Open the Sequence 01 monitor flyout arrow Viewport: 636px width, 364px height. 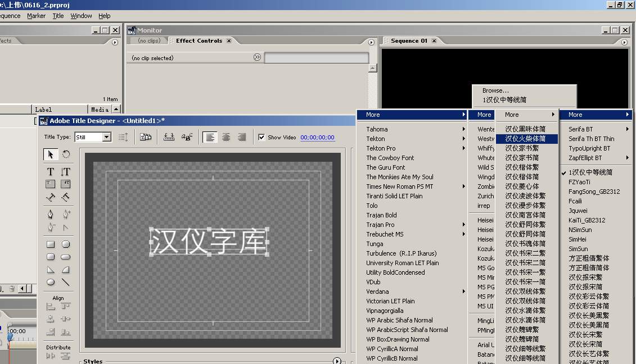[624, 42]
